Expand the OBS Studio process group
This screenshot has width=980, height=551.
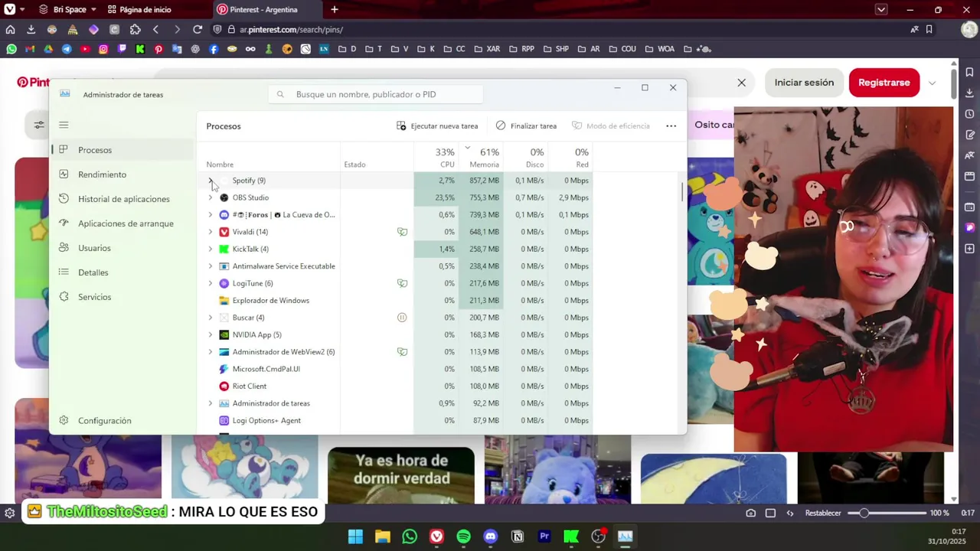[211, 197]
